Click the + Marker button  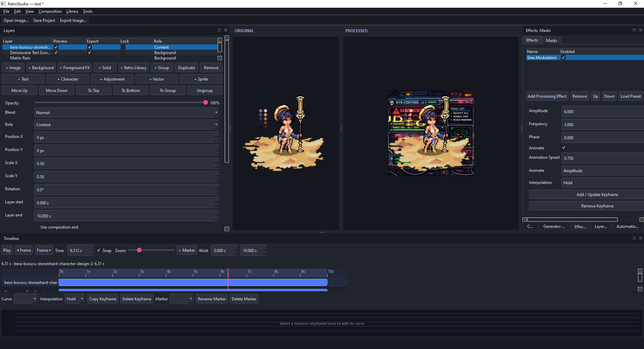(x=187, y=250)
